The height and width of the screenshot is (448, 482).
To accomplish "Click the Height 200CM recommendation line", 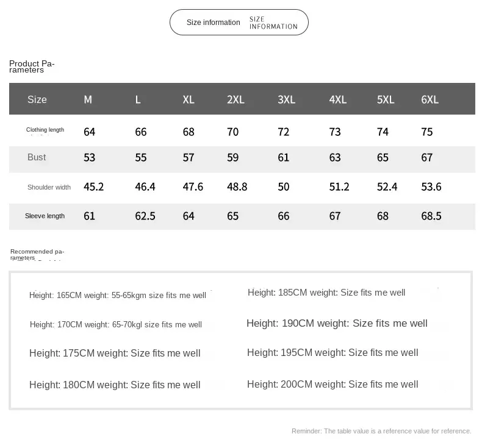I will 332,384.
